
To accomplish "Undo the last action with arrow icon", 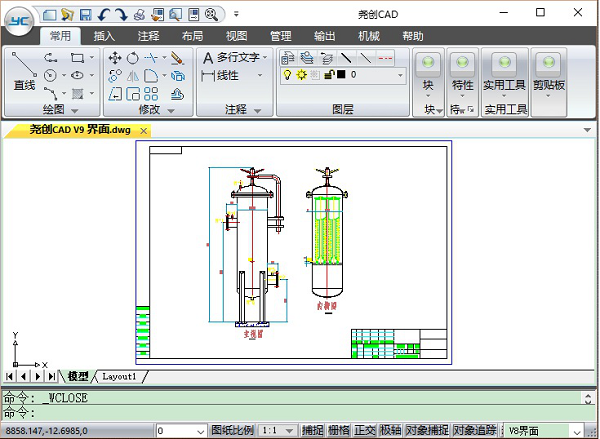I will [x=103, y=15].
